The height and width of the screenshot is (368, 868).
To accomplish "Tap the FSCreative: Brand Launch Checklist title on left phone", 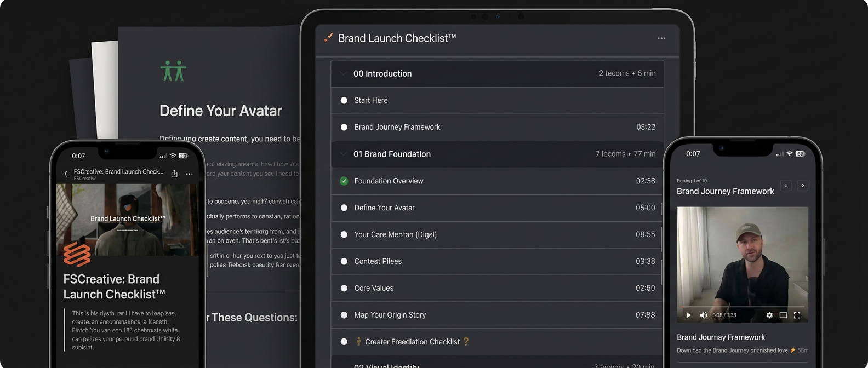I will click(x=114, y=287).
